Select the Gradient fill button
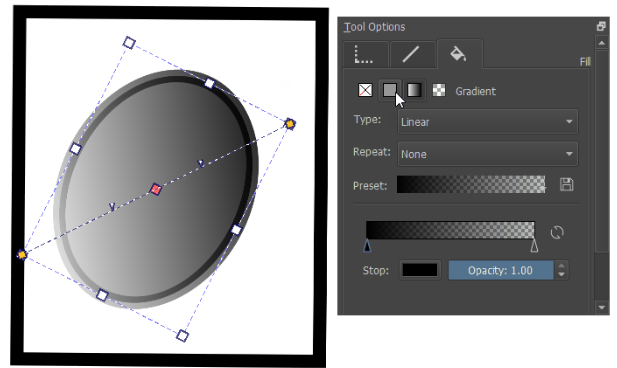Image resolution: width=617 pixels, height=368 pixels. (414, 90)
